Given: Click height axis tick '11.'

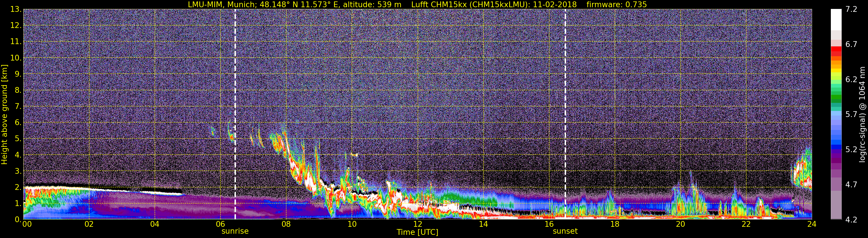Looking at the screenshot, I should tap(16, 41).
